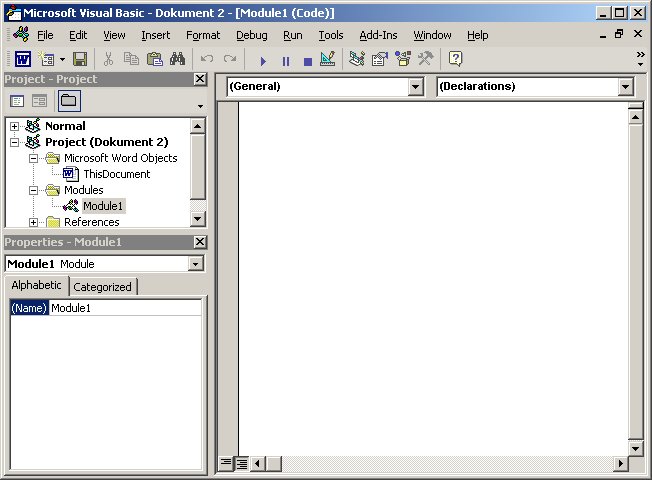The height and width of the screenshot is (480, 652).
Task: Click Project pane toolbar options arrow
Action: pyautogui.click(x=200, y=106)
